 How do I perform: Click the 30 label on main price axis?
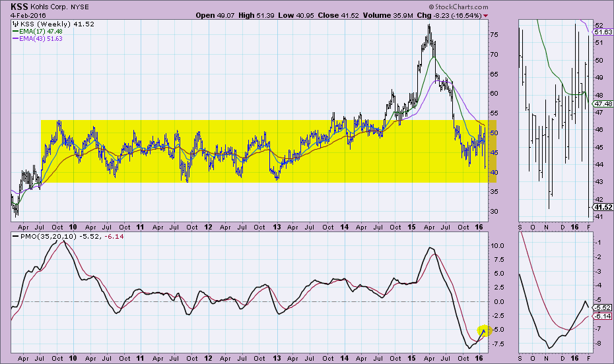[495, 212]
